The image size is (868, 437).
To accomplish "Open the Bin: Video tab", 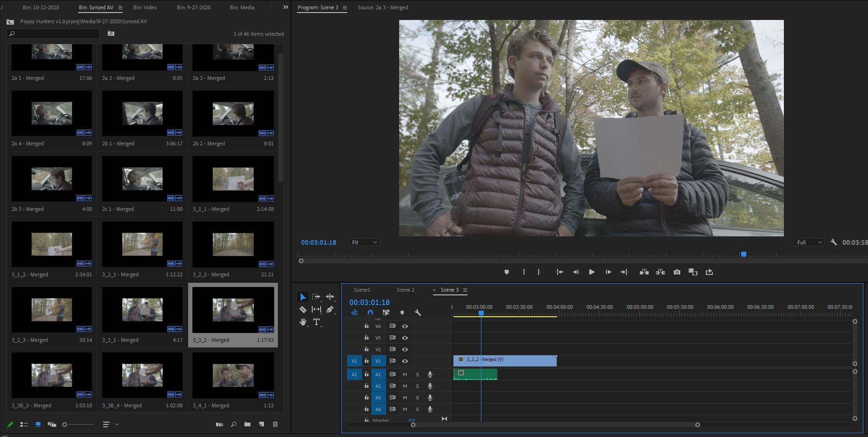I will pos(145,7).
